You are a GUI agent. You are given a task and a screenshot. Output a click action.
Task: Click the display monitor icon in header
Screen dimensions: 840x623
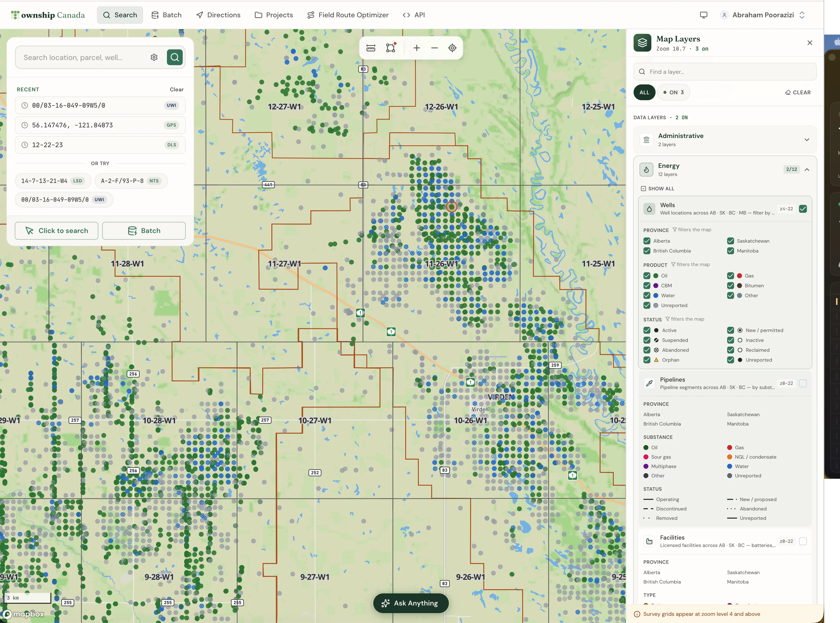[x=703, y=15]
